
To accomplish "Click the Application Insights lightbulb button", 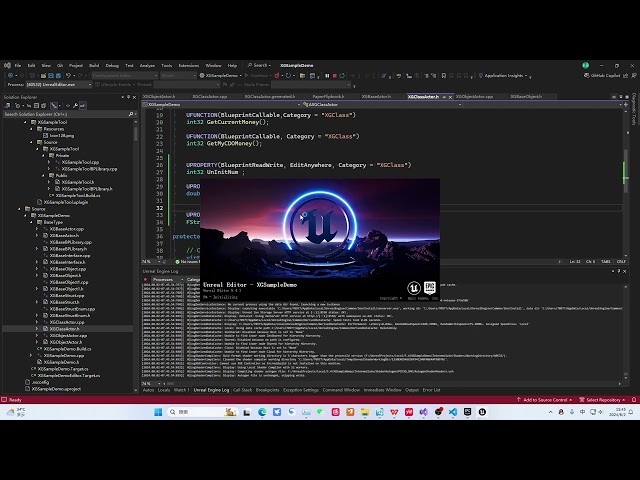I will (x=503, y=76).
